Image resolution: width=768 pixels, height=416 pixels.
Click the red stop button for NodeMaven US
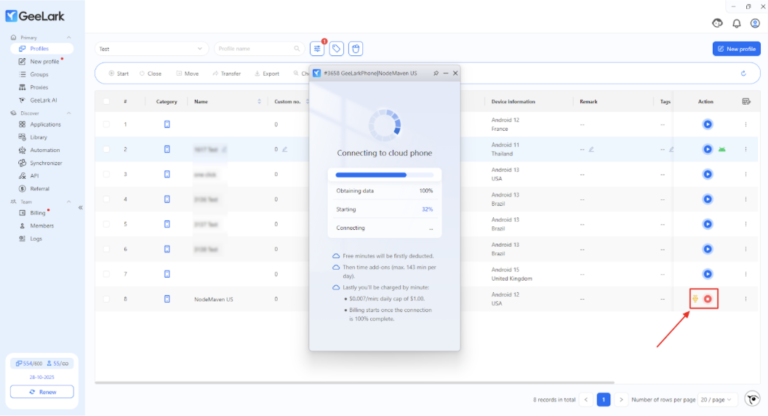pyautogui.click(x=708, y=299)
